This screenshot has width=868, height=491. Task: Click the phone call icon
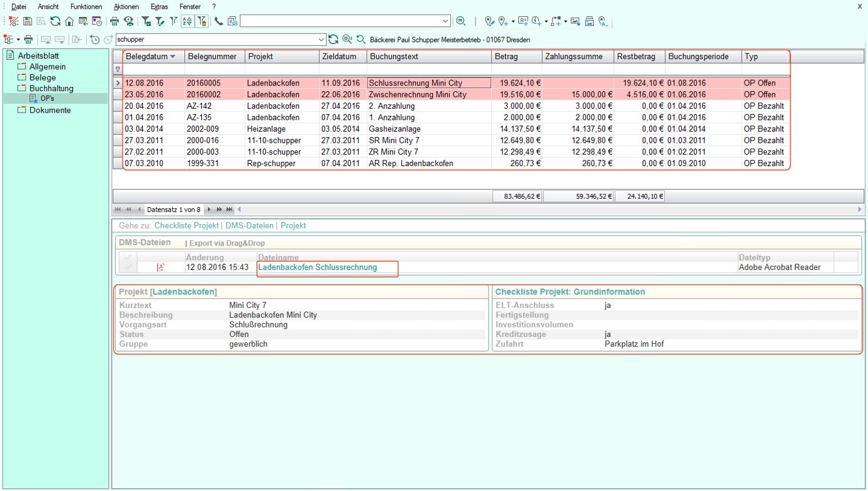tap(219, 21)
